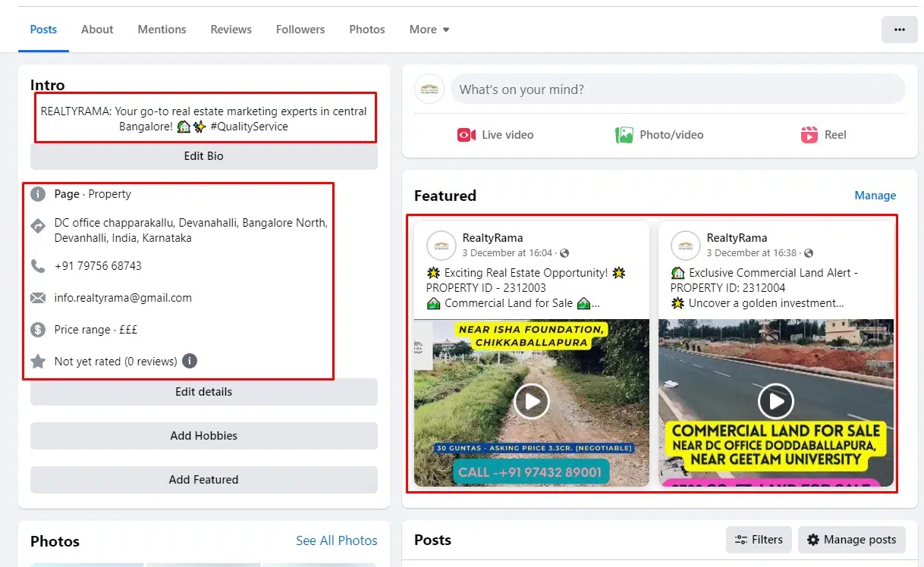The image size is (924, 567).
Task: Click the Reel icon
Action: 809,135
